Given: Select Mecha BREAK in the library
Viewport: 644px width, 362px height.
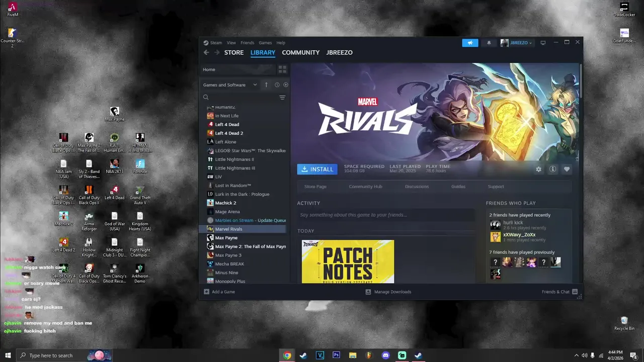Looking at the screenshot, I should point(229,264).
